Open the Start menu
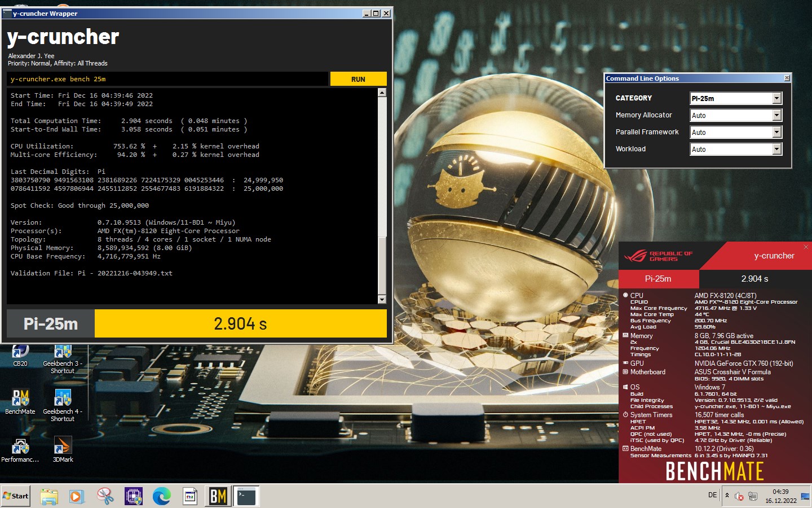This screenshot has width=812, height=508. 16,496
